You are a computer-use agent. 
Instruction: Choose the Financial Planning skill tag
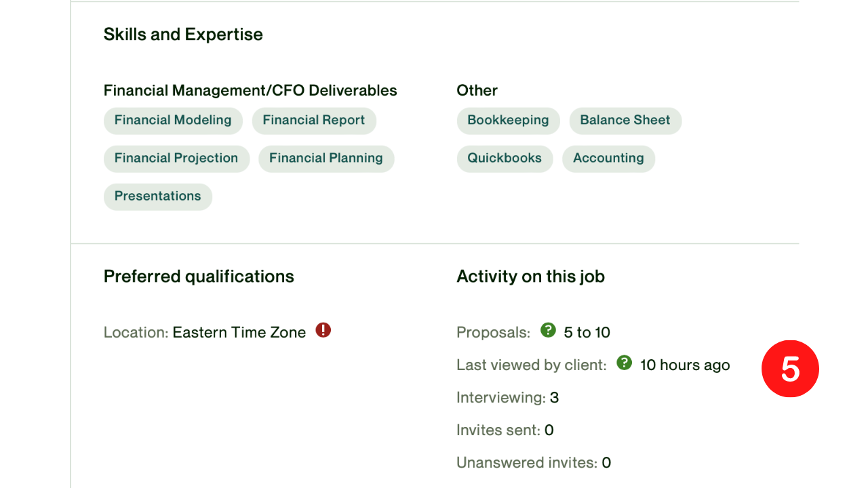coord(326,159)
